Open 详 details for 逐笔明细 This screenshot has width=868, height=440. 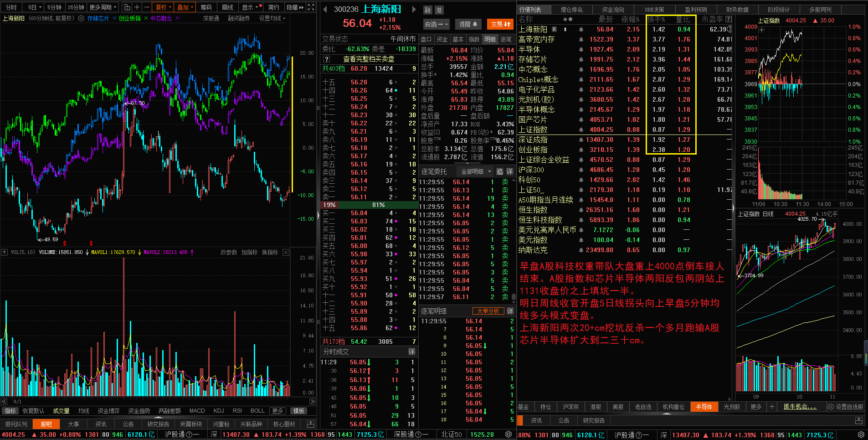tap(510, 311)
